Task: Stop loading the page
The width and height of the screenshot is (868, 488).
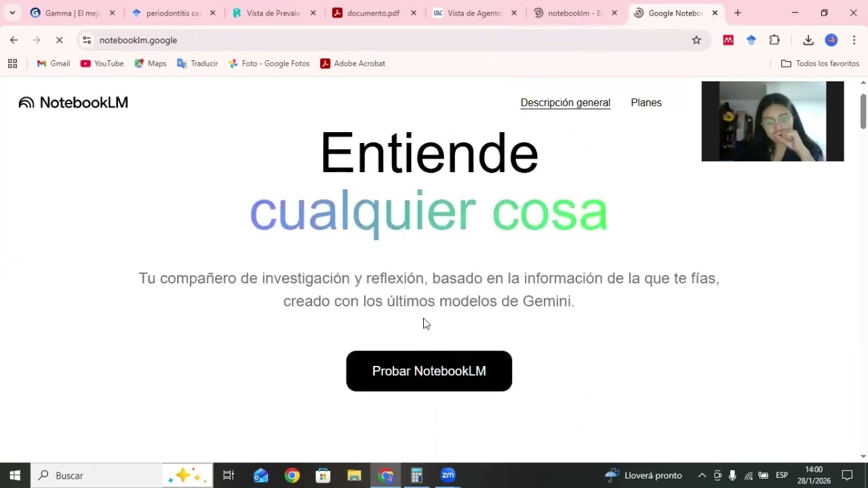Action: point(59,40)
